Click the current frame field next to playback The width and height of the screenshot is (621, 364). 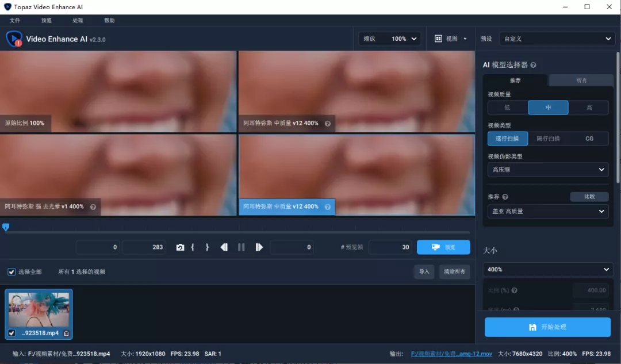(292, 247)
